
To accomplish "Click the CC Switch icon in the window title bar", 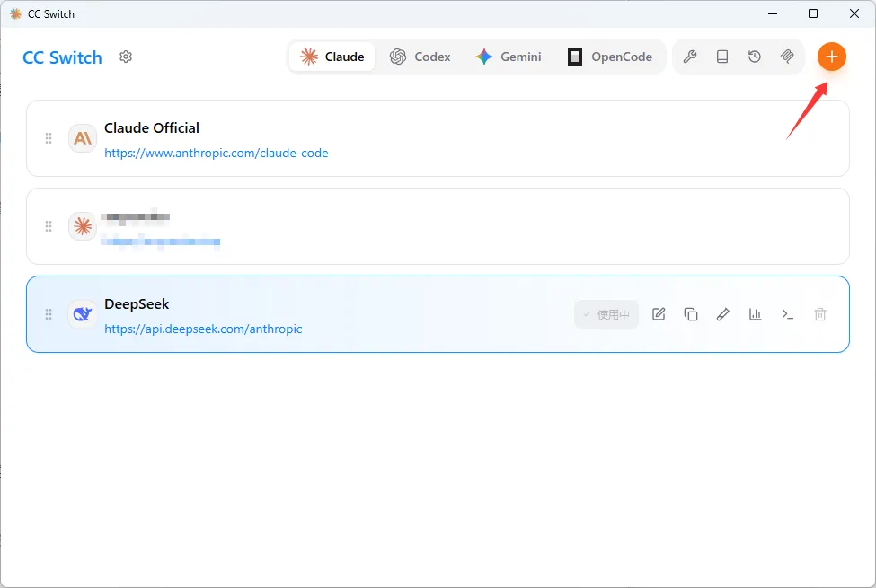I will [x=15, y=14].
